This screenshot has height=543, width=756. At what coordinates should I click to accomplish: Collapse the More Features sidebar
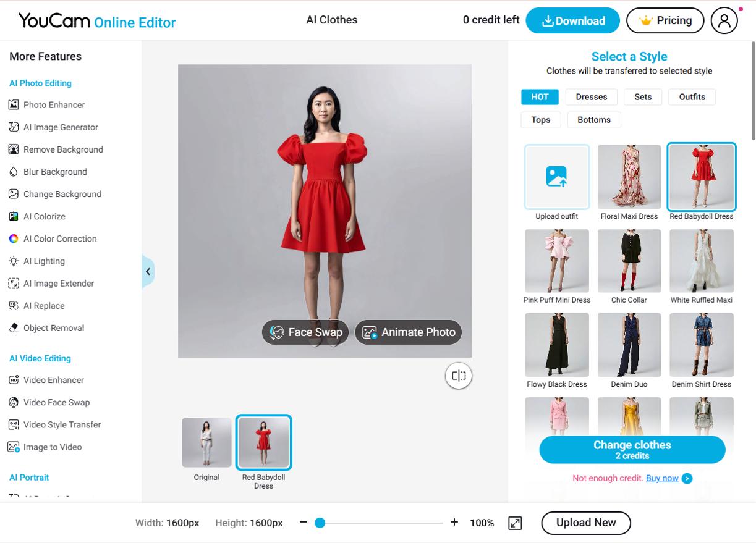(x=148, y=271)
